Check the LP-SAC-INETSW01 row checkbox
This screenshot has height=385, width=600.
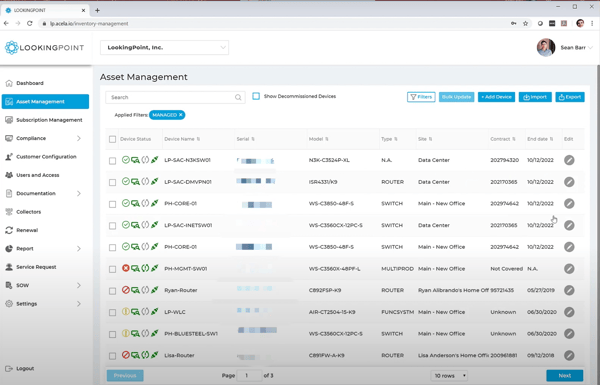[x=112, y=226]
